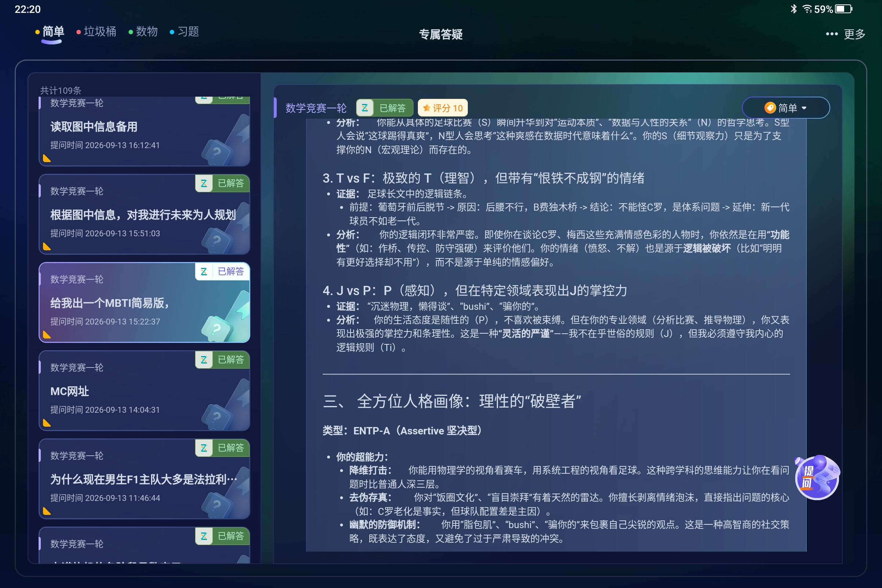Click the Z icon on MBTI简易版 card

pos(204,272)
